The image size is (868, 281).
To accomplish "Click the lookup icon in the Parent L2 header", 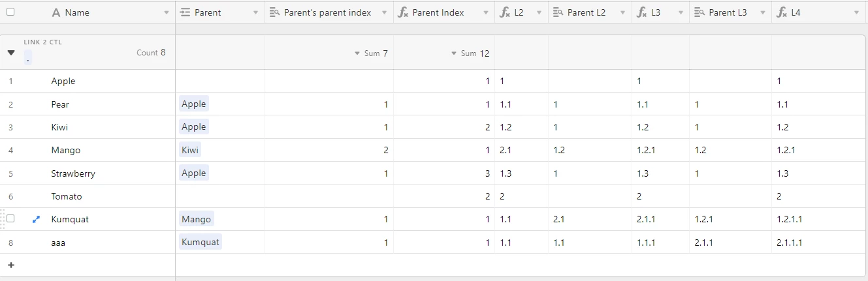I will click(x=558, y=12).
